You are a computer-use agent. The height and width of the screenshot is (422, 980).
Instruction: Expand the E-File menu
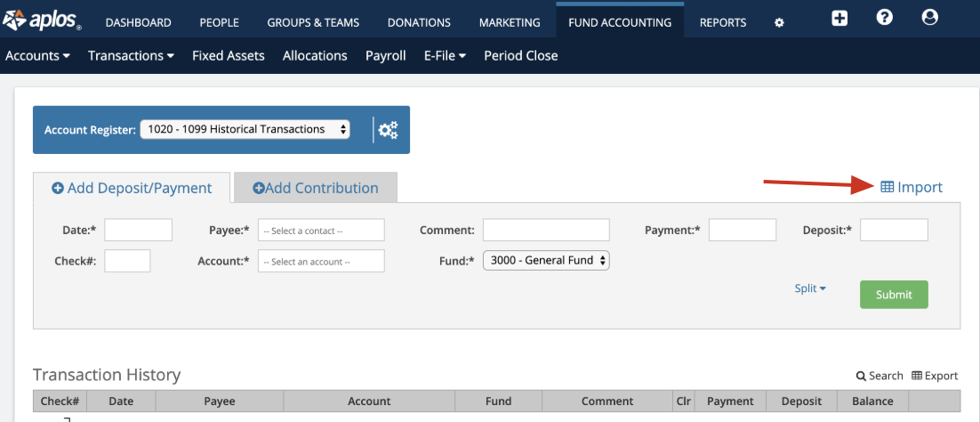pos(445,55)
